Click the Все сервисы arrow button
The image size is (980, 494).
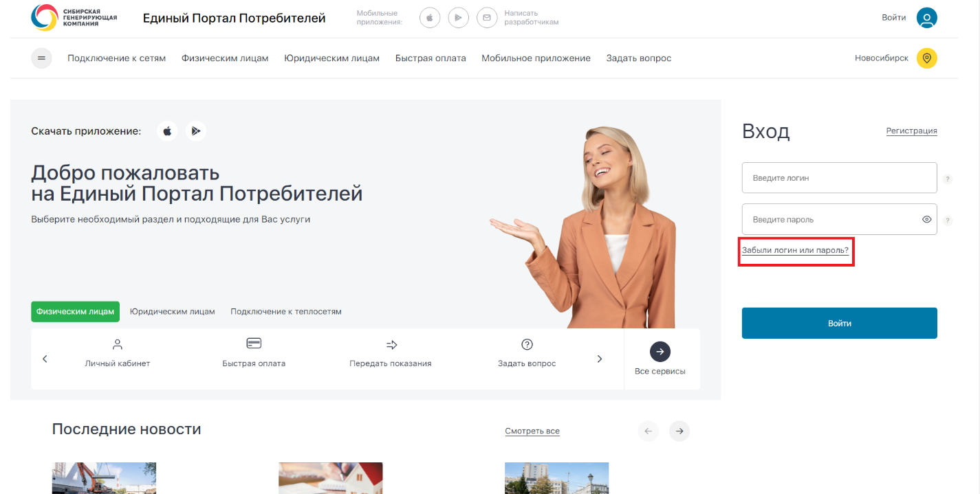coord(660,352)
